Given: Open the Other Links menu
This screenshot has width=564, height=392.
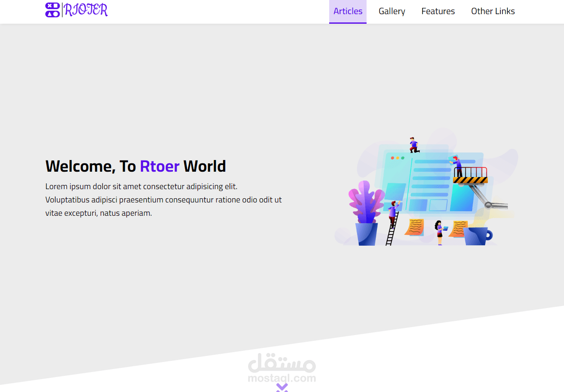Looking at the screenshot, I should (x=493, y=11).
